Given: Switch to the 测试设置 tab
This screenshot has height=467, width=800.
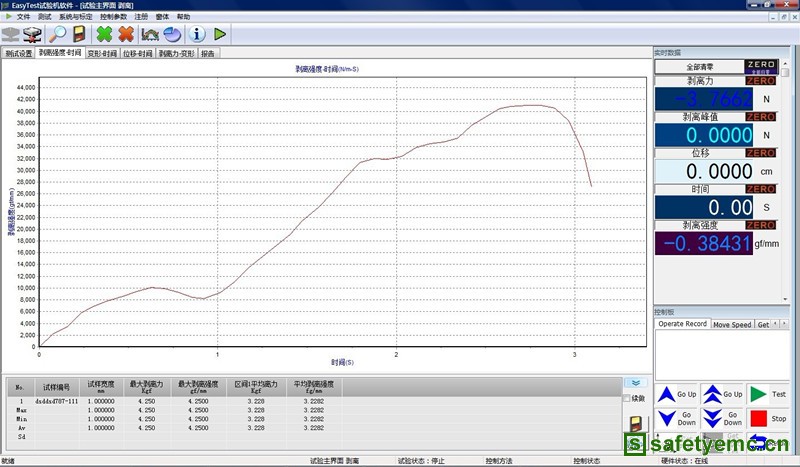Looking at the screenshot, I should (19, 53).
